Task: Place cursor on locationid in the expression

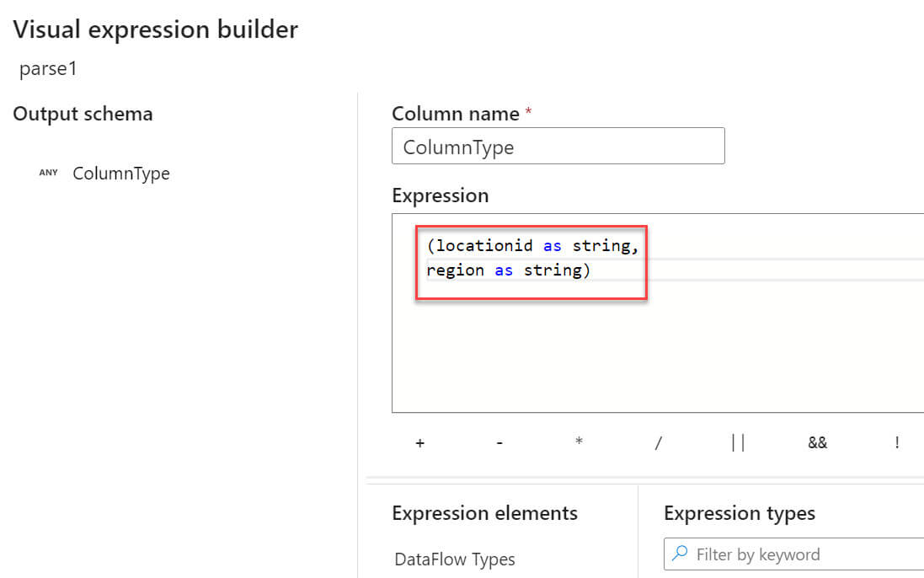Action: pyautogui.click(x=484, y=245)
